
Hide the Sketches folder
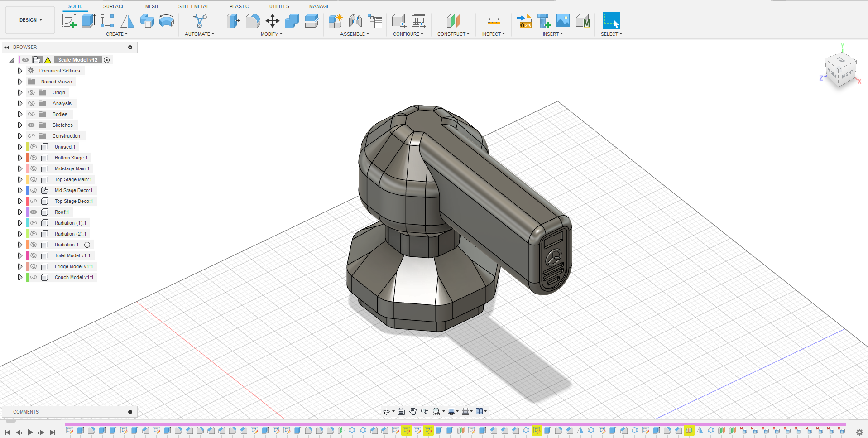31,125
